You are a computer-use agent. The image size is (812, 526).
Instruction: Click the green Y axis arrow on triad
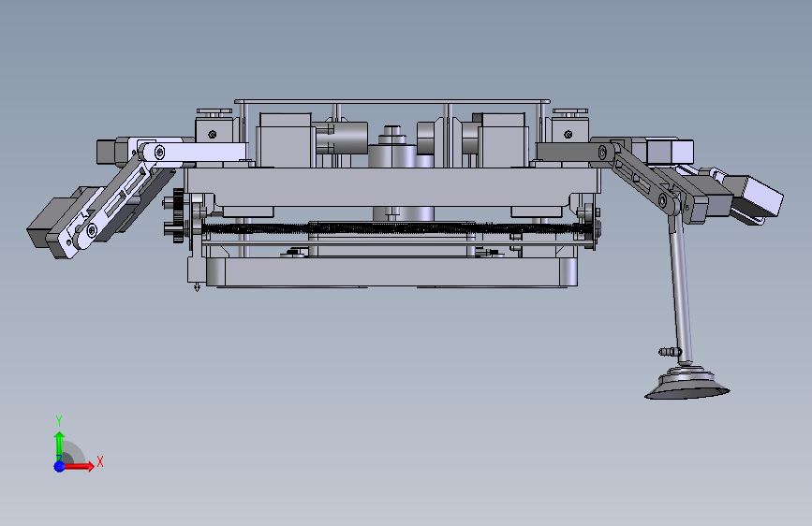pos(60,446)
